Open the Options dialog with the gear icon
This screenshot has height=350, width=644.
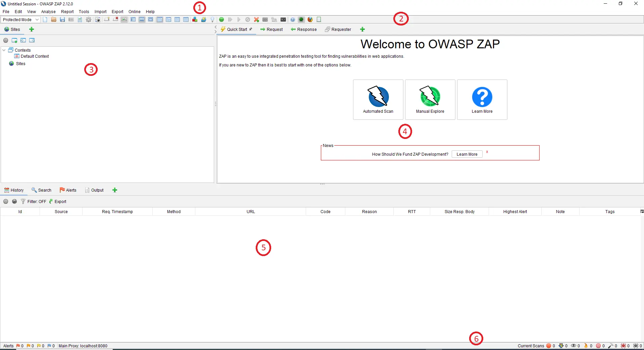coord(88,19)
